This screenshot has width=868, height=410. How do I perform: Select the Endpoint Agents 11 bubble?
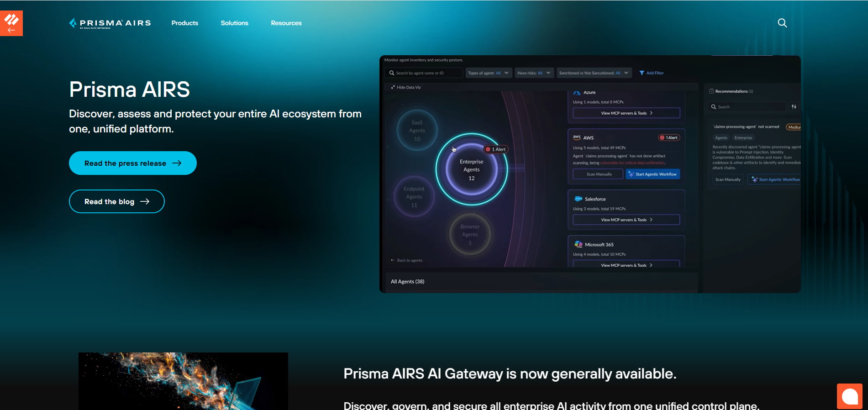414,197
